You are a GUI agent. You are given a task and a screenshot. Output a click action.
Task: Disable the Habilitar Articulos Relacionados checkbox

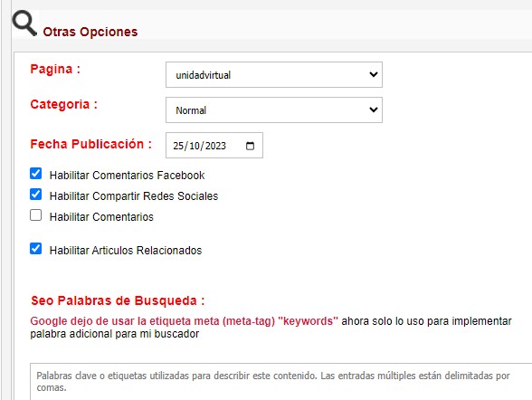pos(35,249)
